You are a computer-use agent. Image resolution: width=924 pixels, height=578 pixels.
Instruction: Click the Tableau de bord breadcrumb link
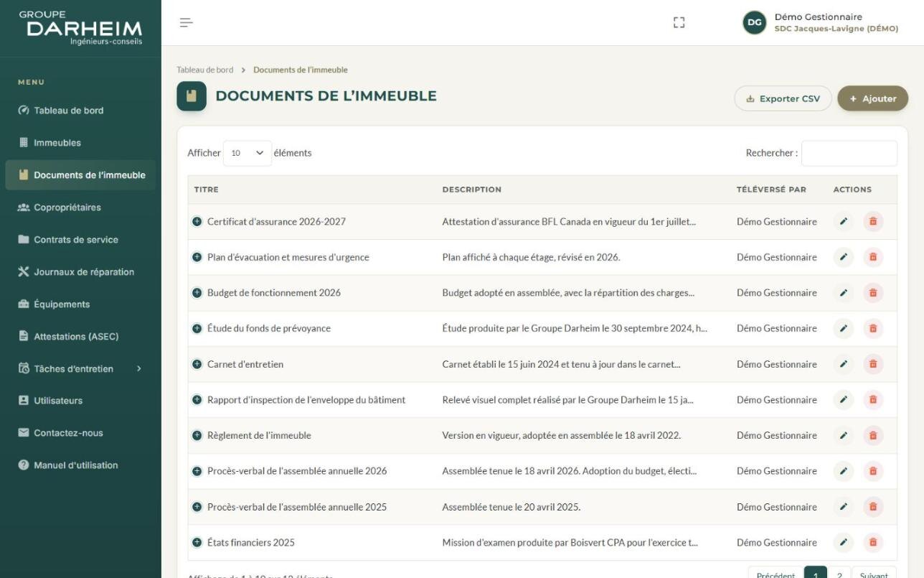tap(205, 70)
